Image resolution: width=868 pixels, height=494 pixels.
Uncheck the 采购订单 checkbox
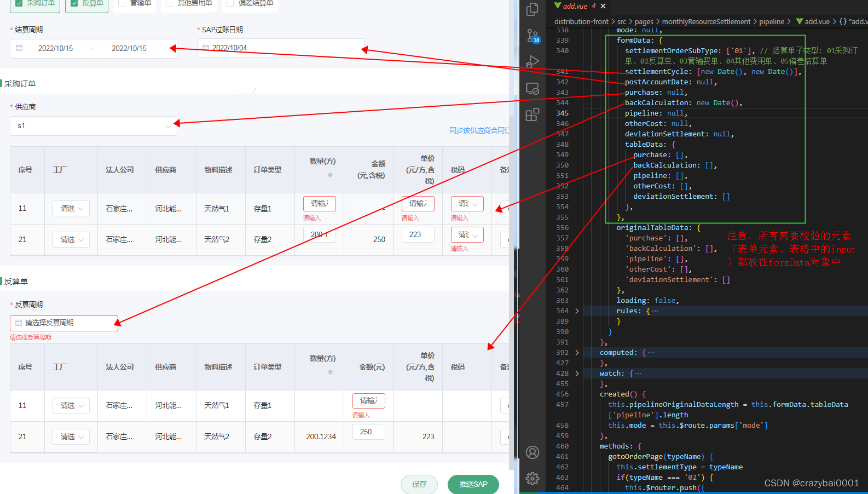pyautogui.click(x=20, y=3)
